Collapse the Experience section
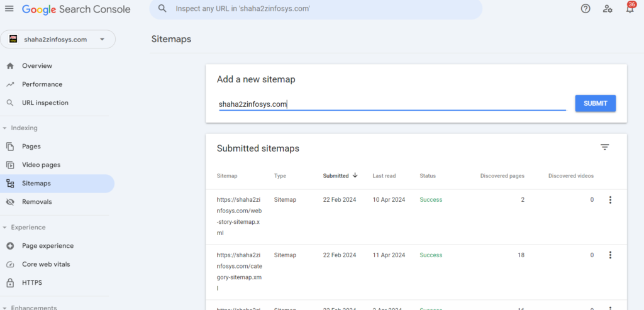The height and width of the screenshot is (310, 644). click(4, 228)
